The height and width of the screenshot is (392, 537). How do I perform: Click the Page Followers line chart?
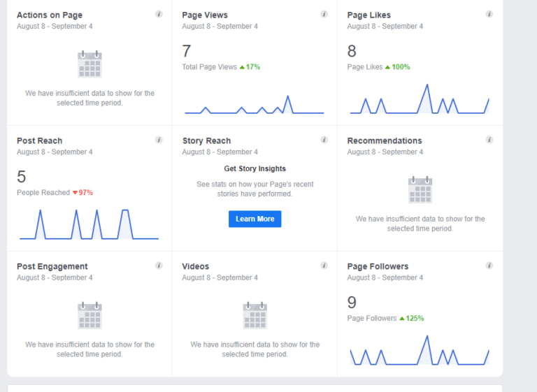[420, 350]
